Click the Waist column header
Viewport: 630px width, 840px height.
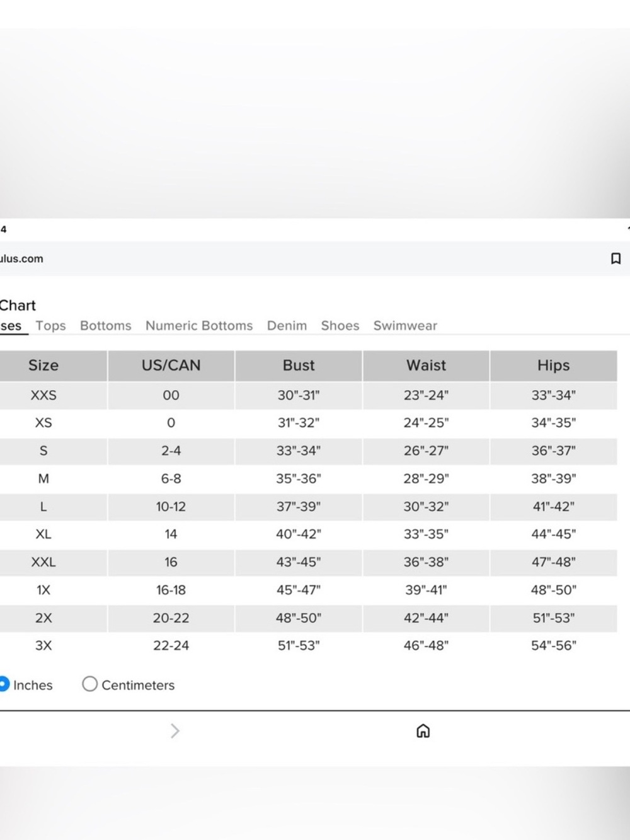point(426,365)
